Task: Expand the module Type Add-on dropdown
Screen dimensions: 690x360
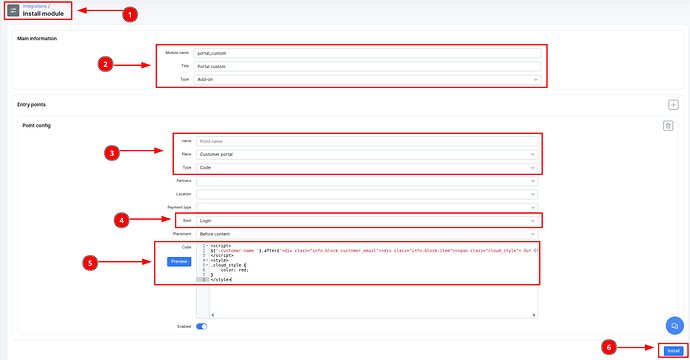Action: click(x=367, y=80)
